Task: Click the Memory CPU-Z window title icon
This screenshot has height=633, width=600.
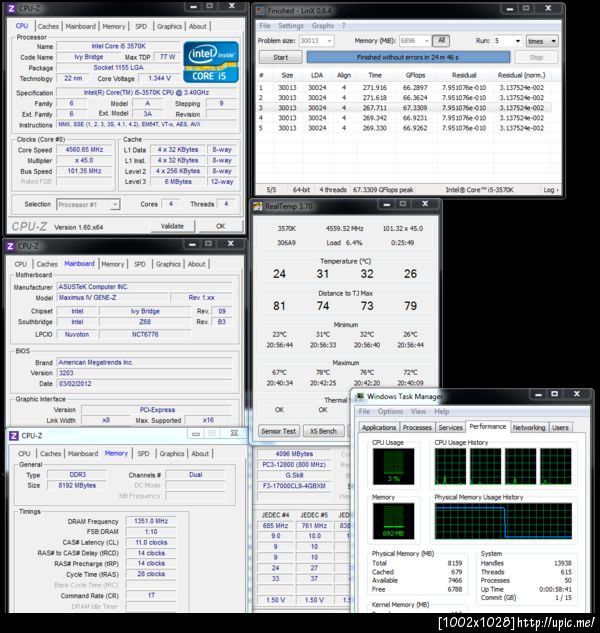Action: click(x=14, y=436)
